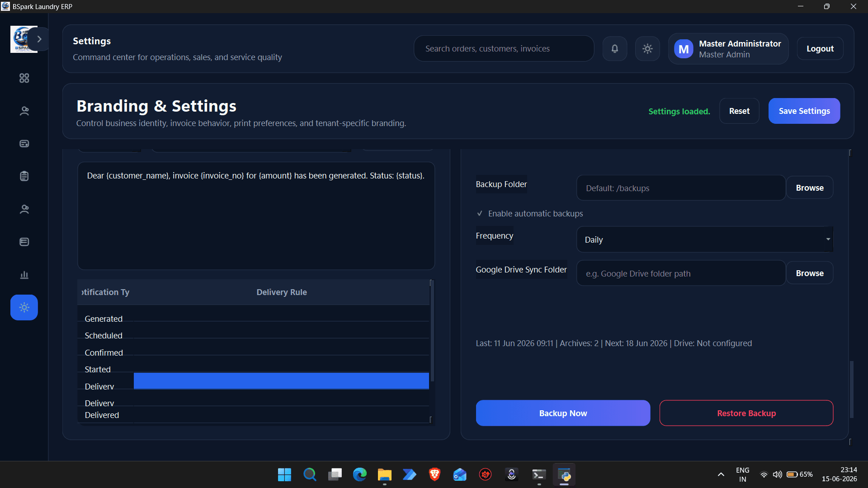Show hidden system tray icons chevron

click(721, 474)
